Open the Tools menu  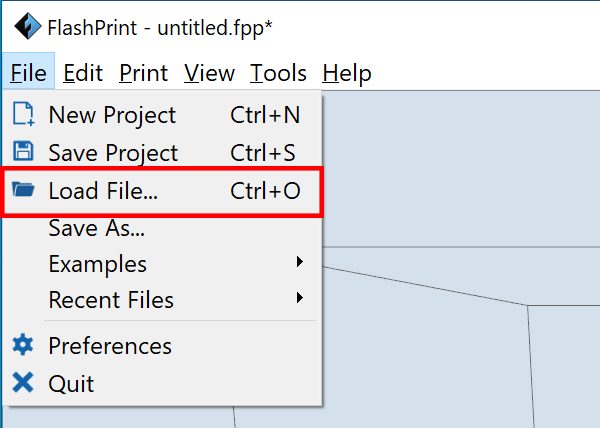click(278, 73)
